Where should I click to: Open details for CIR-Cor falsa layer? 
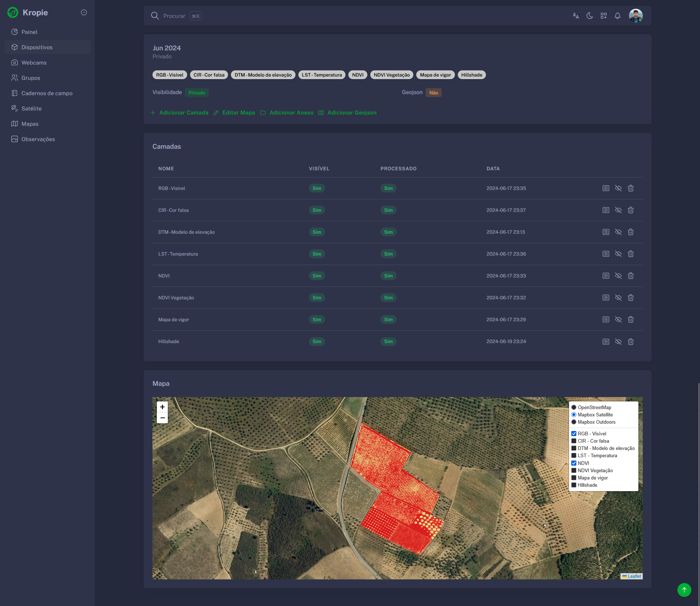606,210
